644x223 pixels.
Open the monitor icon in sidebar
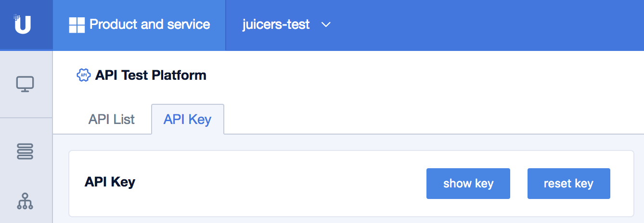pos(25,84)
